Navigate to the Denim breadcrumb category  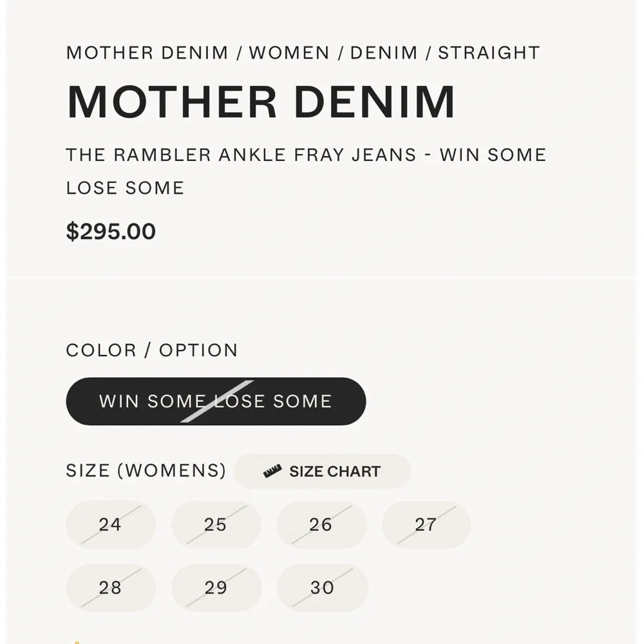[x=384, y=53]
